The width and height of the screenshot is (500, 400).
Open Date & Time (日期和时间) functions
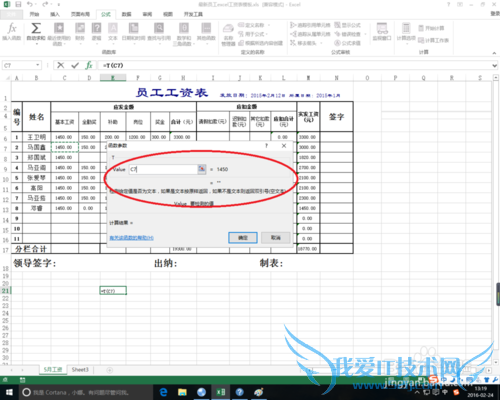pyautogui.click(x=133, y=32)
